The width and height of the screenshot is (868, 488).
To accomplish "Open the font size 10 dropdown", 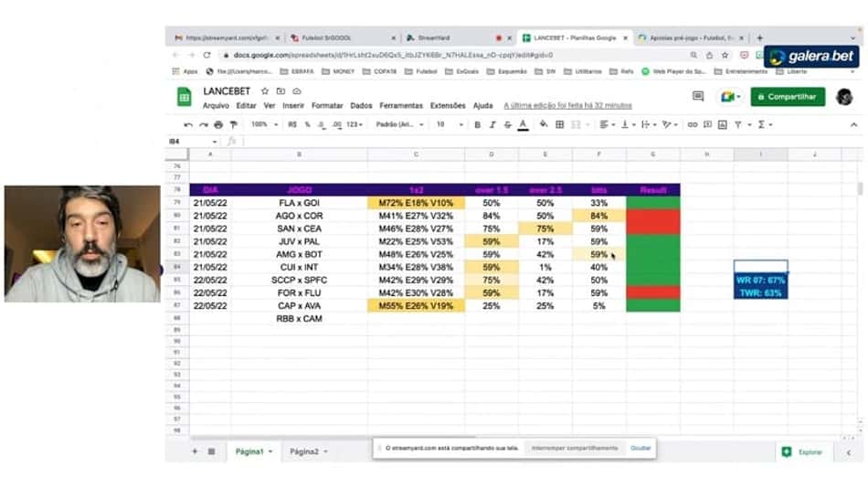I will [x=450, y=124].
